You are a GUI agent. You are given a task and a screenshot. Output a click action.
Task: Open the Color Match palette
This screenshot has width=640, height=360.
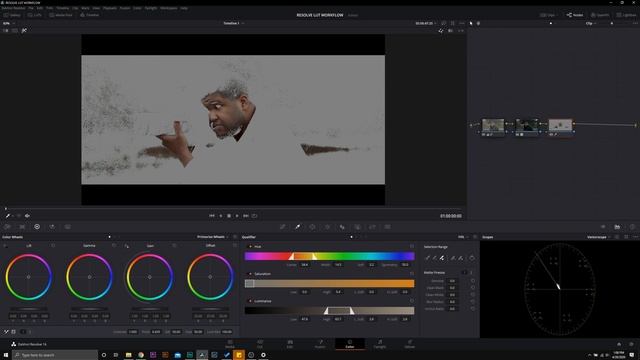(x=22, y=227)
